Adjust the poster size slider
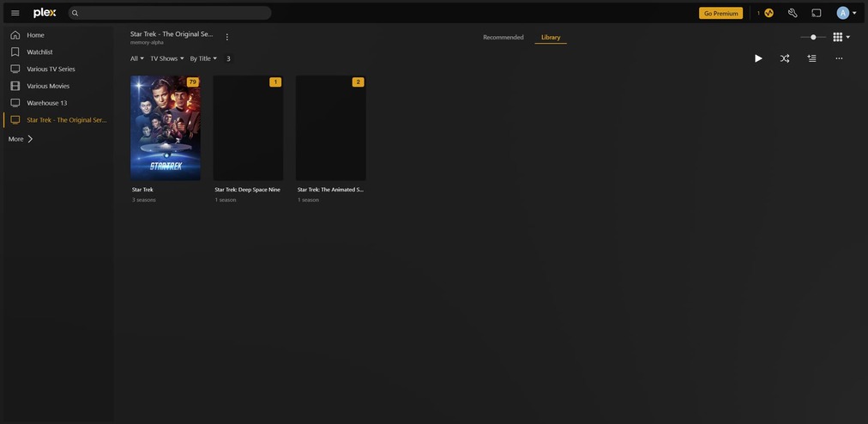 click(813, 37)
